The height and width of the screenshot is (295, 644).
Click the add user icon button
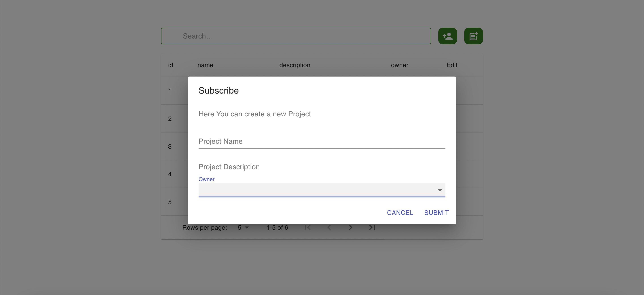pos(447,36)
